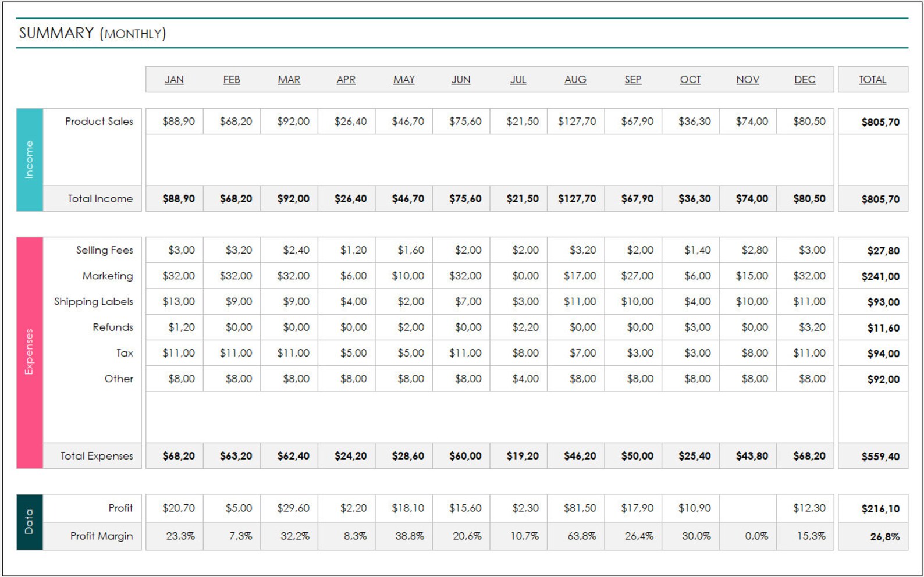Select Profit Margin NOV cell 0,0%
Image resolution: width=924 pixels, height=577 pixels.
[748, 536]
